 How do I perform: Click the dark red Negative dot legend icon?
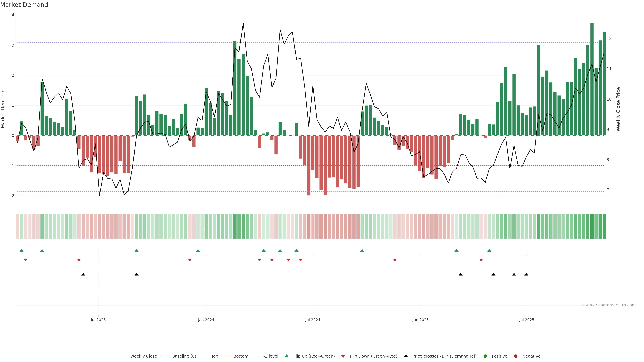[516, 356]
